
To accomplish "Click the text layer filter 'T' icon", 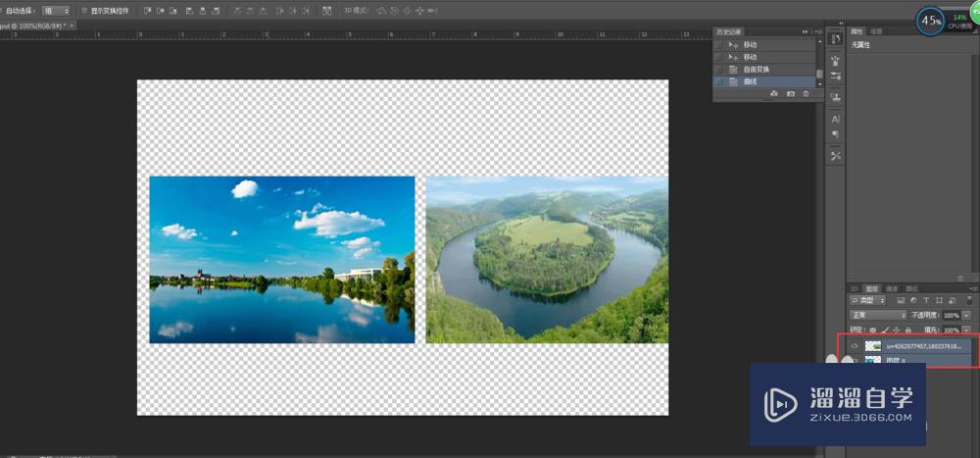I will pyautogui.click(x=926, y=300).
